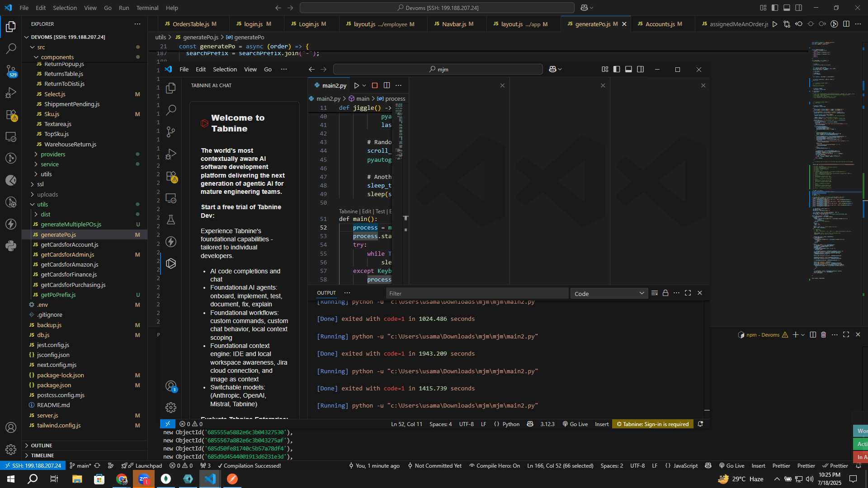Click Go Live in the mjm status bar
868x488 pixels.
(575, 424)
